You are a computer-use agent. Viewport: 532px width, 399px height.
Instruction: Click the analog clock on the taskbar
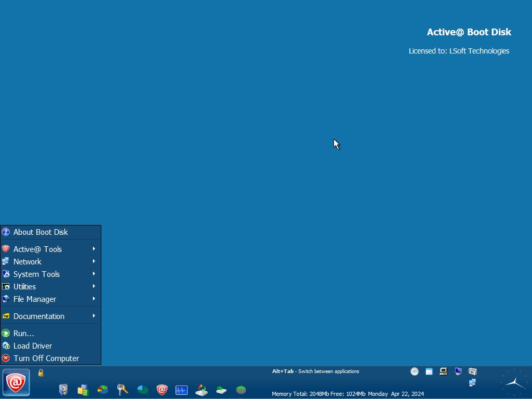514,383
